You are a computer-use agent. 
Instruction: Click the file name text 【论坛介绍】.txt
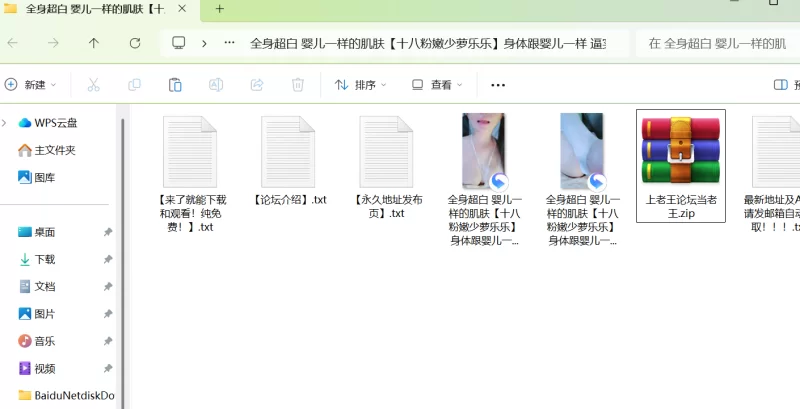point(289,200)
